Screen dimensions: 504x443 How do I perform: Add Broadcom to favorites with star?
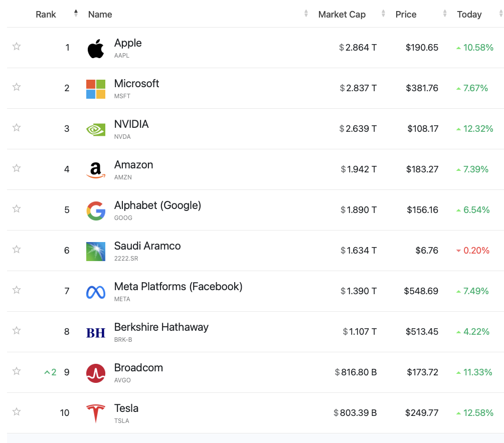point(17,371)
